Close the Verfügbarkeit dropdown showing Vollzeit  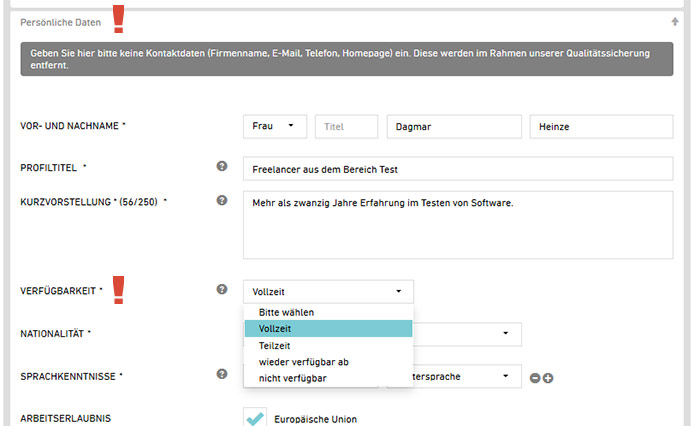point(328,291)
